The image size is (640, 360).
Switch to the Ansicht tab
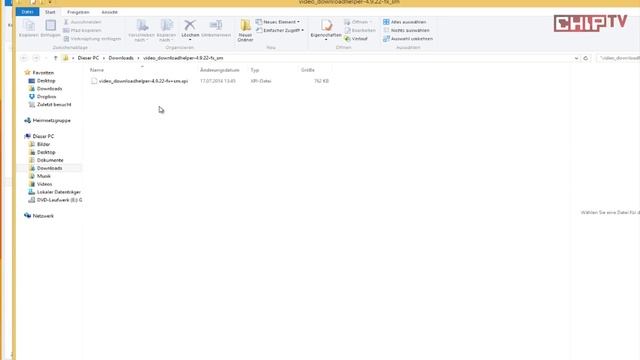[x=109, y=12]
